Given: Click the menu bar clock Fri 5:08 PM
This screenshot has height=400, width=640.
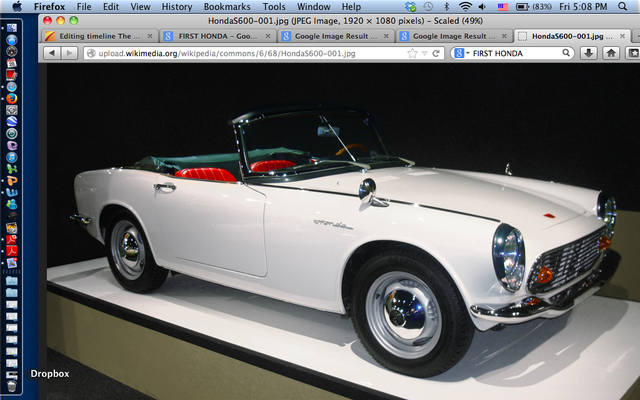Looking at the screenshot, I should [583, 7].
